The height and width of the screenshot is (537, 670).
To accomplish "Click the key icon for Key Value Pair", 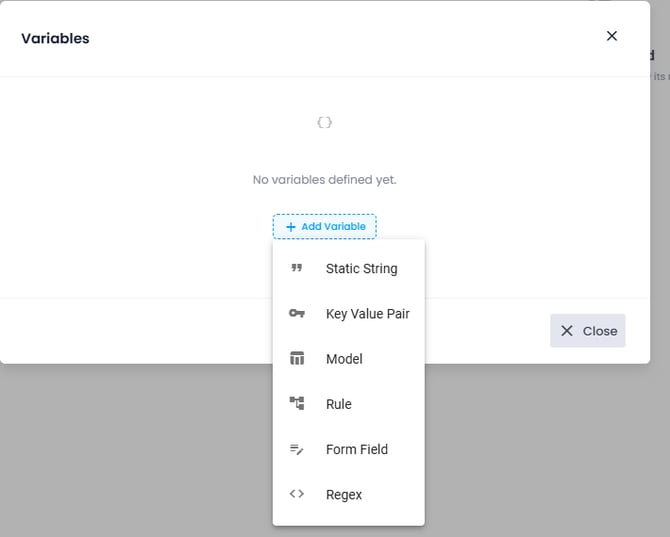I will click(x=296, y=314).
